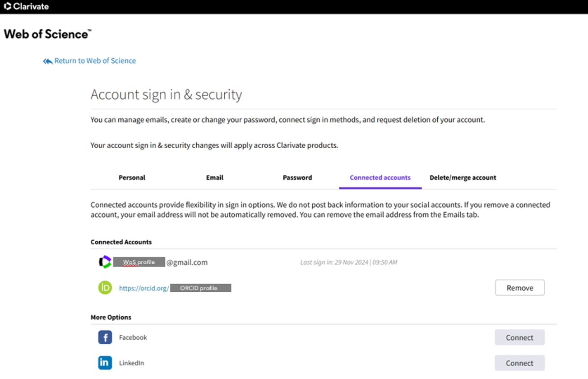Image resolution: width=588 pixels, height=379 pixels.
Task: Remove the connected ORCID account
Action: [519, 288]
